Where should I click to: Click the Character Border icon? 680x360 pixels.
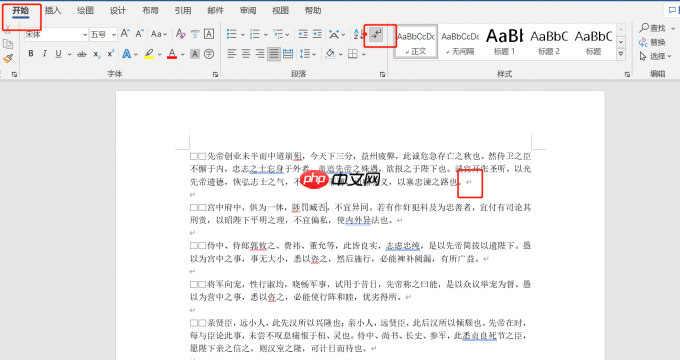[x=209, y=34]
